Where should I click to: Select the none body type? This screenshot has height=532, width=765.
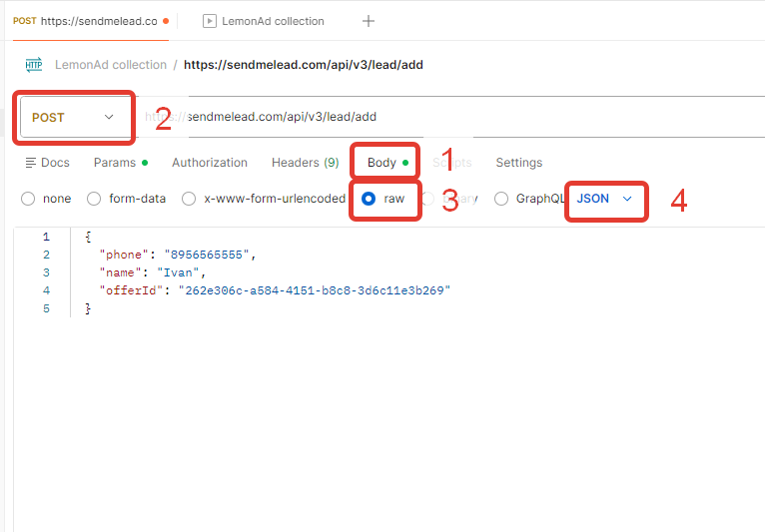point(28,199)
